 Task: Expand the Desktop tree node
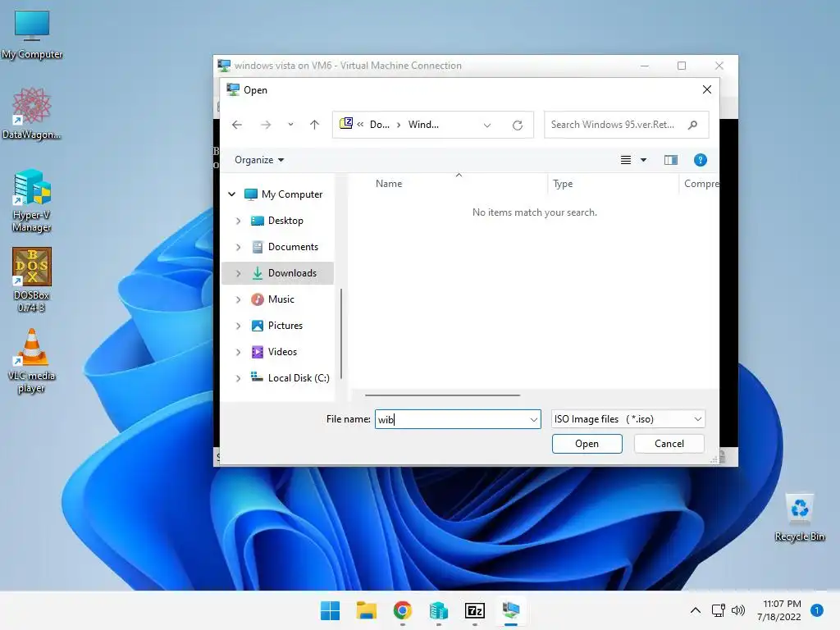point(239,221)
